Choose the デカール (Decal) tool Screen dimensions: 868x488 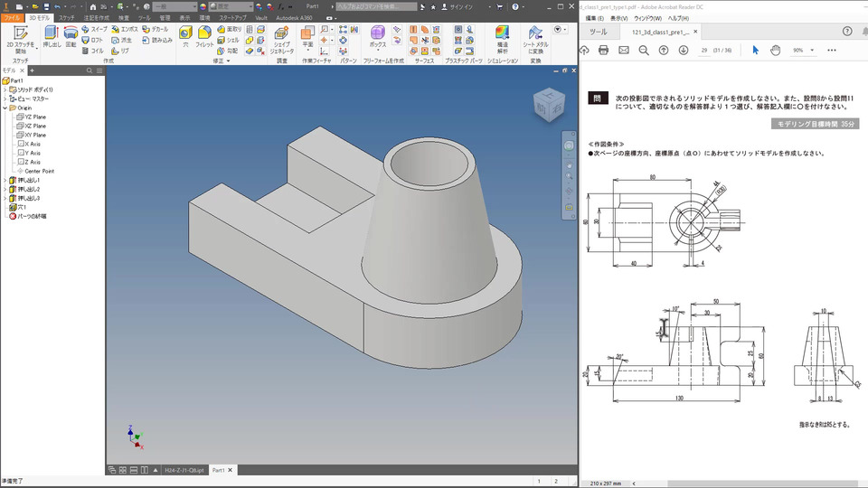156,29
